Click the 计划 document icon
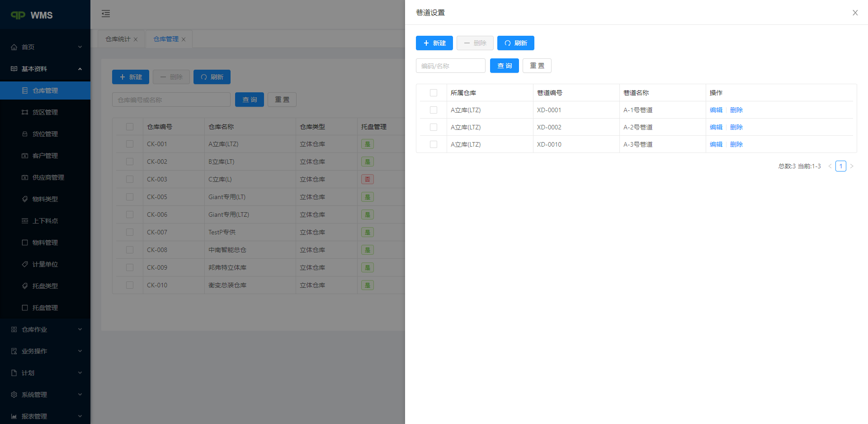The image size is (868, 424). 14,373
